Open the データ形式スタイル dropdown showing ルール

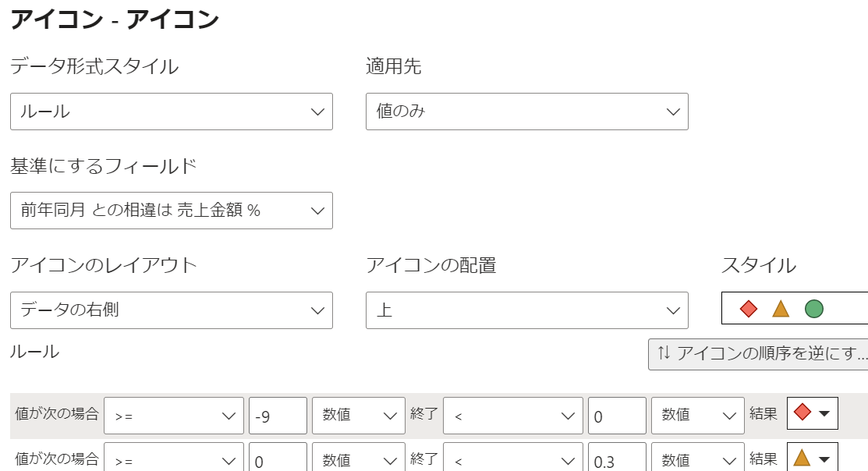[x=172, y=112]
